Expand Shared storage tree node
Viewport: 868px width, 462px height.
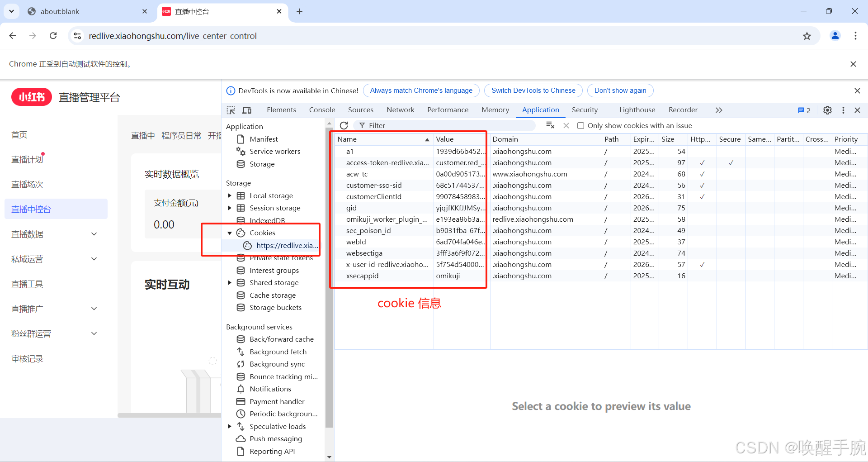[230, 282]
